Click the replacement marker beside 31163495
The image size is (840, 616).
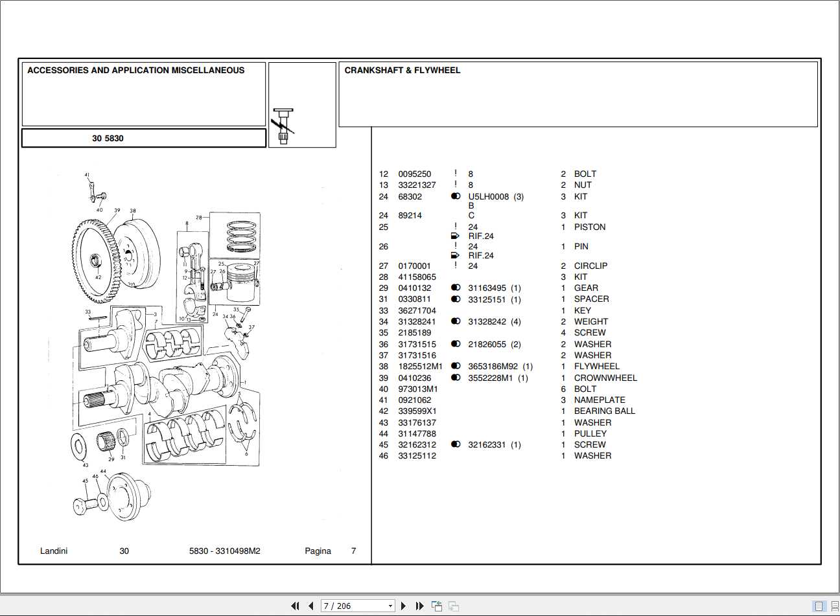click(456, 288)
